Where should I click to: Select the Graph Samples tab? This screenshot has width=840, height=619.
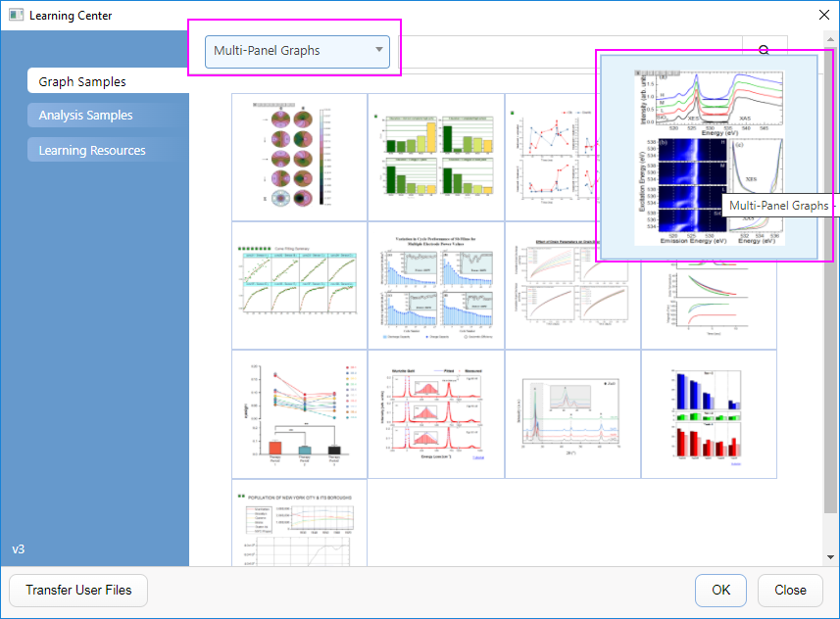click(x=108, y=82)
